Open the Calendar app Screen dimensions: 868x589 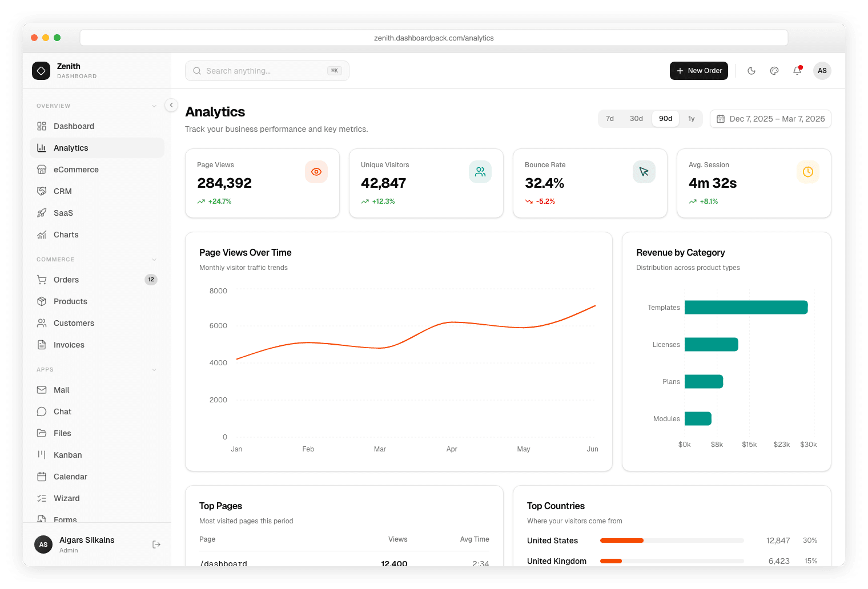(70, 476)
